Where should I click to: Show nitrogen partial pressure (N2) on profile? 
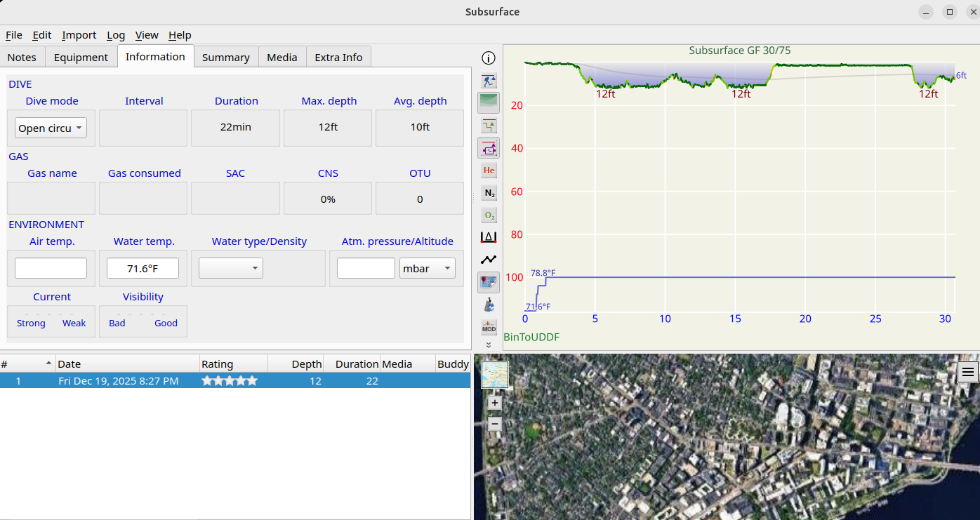489,192
